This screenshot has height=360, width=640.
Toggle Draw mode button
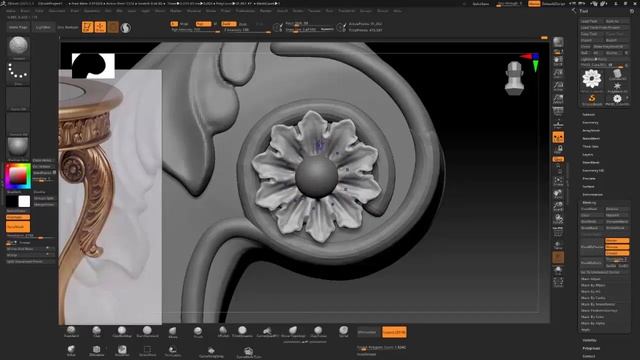click(100, 27)
